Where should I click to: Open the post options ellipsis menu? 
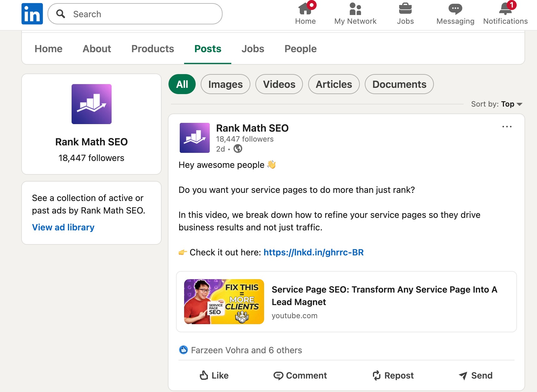[507, 127]
